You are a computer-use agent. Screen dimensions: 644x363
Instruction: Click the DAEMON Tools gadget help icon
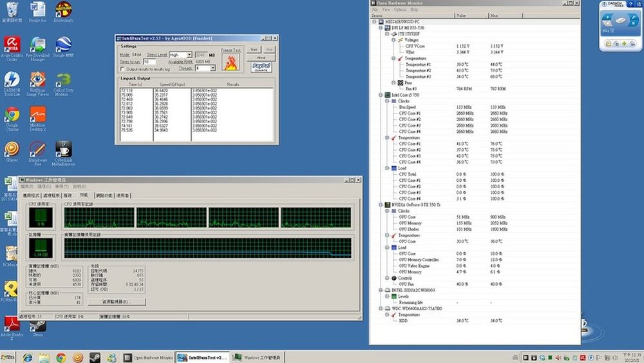coord(630,4)
